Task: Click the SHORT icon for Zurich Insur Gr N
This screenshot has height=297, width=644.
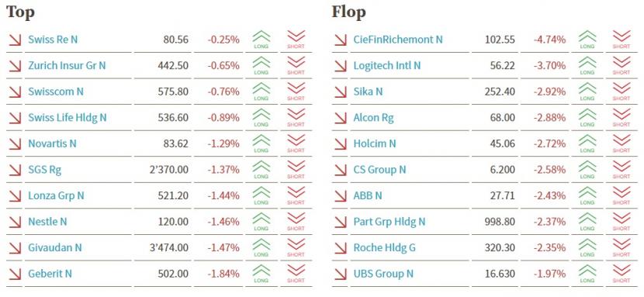Action: [x=296, y=66]
